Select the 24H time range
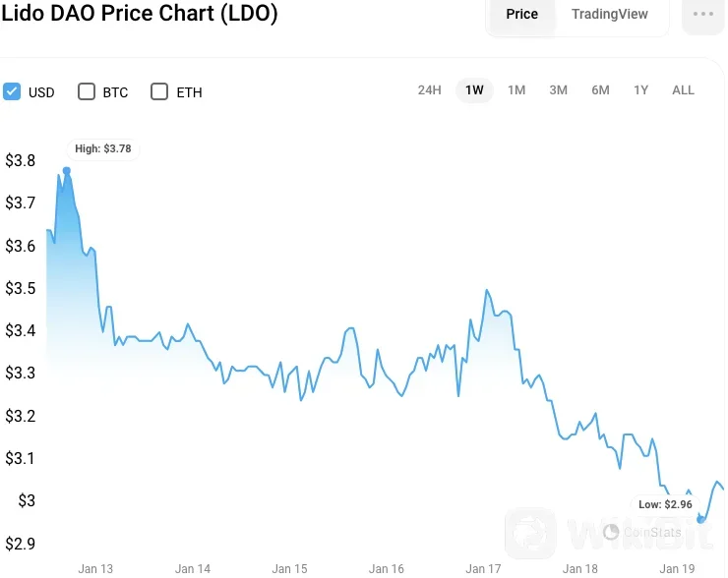This screenshot has width=728, height=578. pyautogui.click(x=429, y=90)
